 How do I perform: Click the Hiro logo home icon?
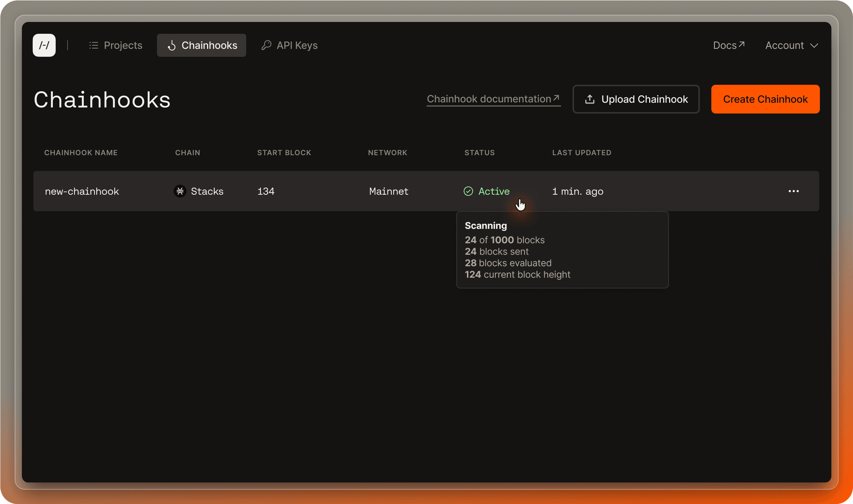(x=44, y=45)
